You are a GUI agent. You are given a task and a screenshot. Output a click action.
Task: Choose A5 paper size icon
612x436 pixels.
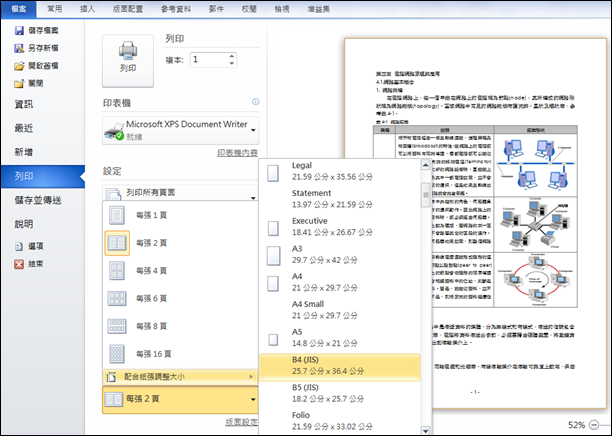pos(273,340)
